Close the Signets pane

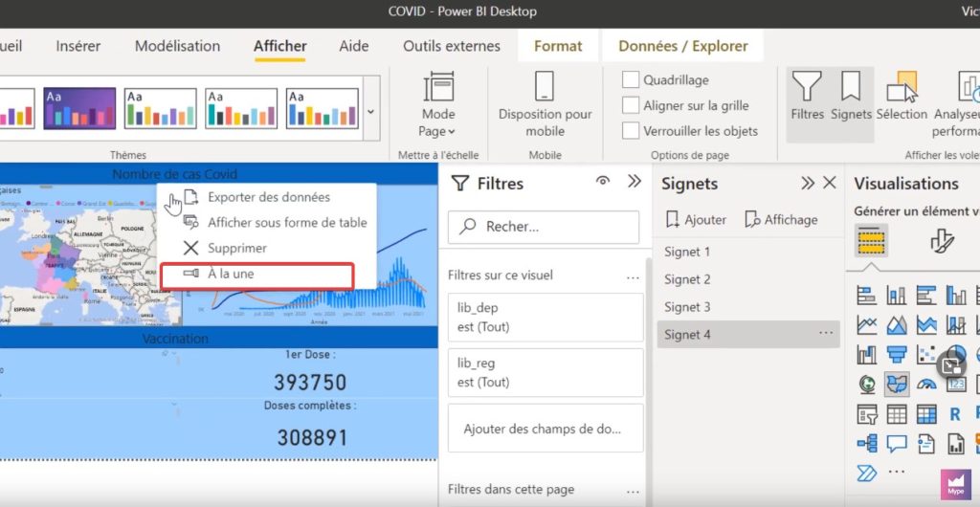(830, 183)
